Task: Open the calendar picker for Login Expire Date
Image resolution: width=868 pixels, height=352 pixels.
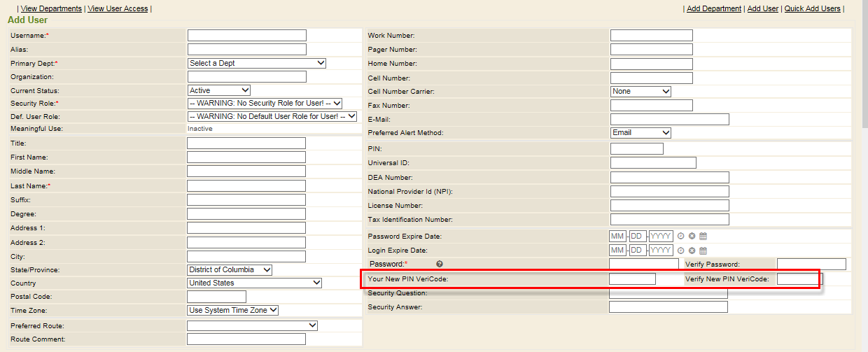Action: click(703, 251)
